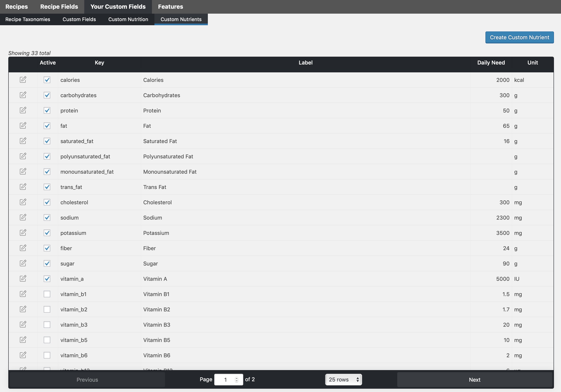Switch to Custom Nutrition tab
This screenshot has width=561, height=392.
128,19
